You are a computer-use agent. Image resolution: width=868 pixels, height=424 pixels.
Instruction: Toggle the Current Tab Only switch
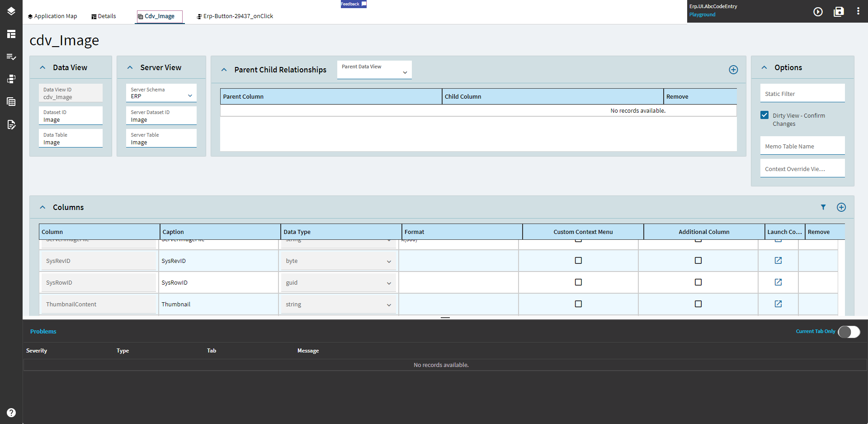click(849, 332)
